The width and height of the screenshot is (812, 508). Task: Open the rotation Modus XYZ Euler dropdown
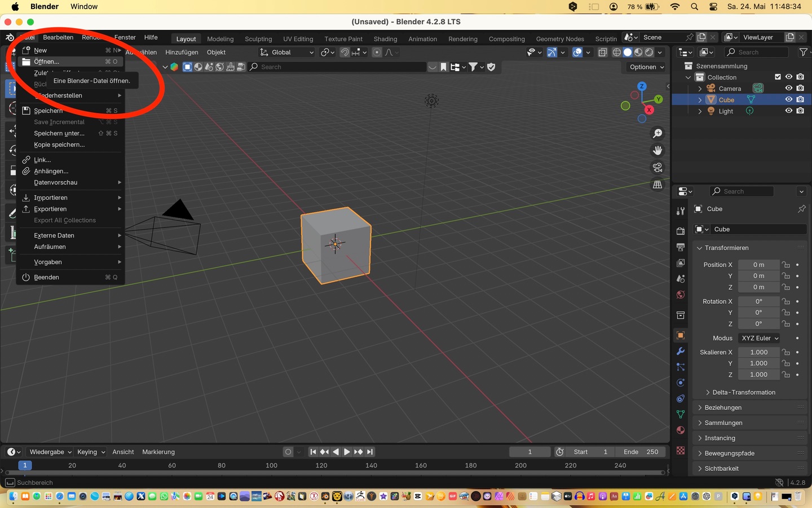click(x=760, y=338)
